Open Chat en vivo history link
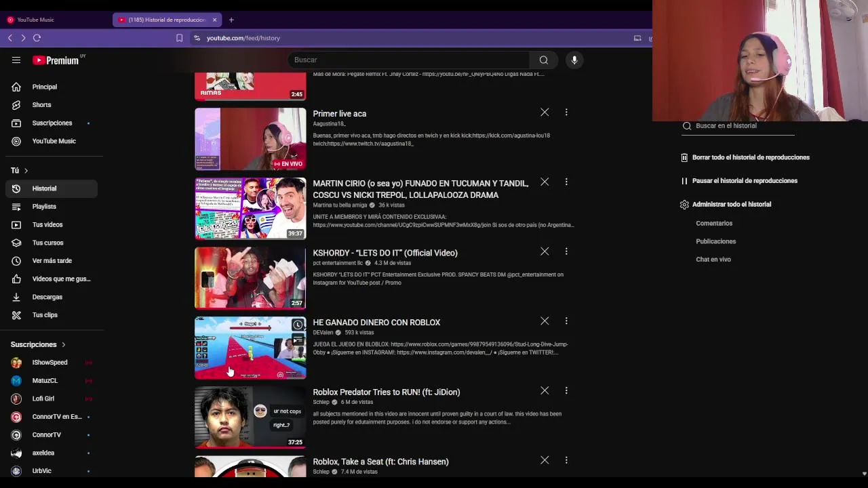Image resolution: width=868 pixels, height=488 pixels. pyautogui.click(x=713, y=260)
